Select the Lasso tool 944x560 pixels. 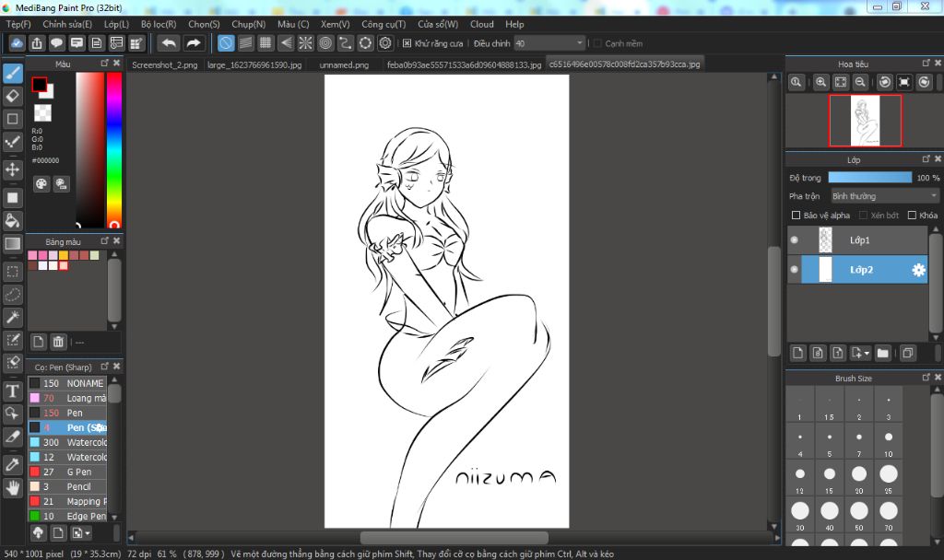pyautogui.click(x=13, y=295)
